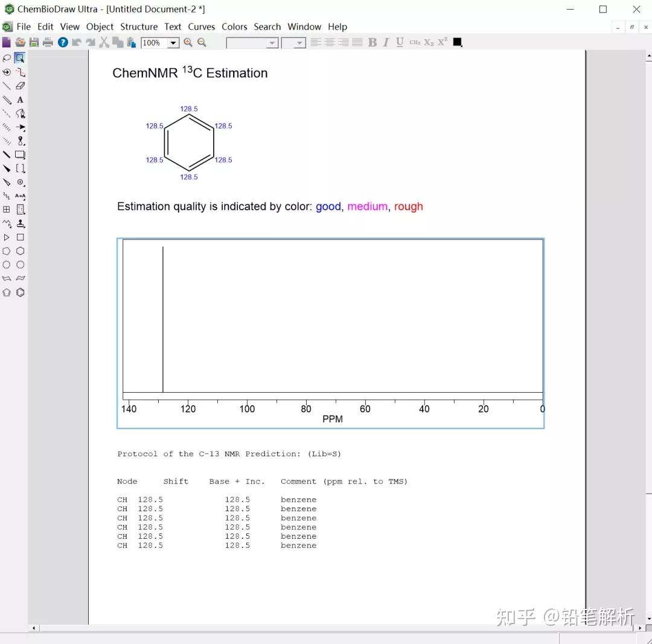Select the Marquee selection tool
Image resolution: width=652 pixels, height=644 pixels.
[x=20, y=58]
